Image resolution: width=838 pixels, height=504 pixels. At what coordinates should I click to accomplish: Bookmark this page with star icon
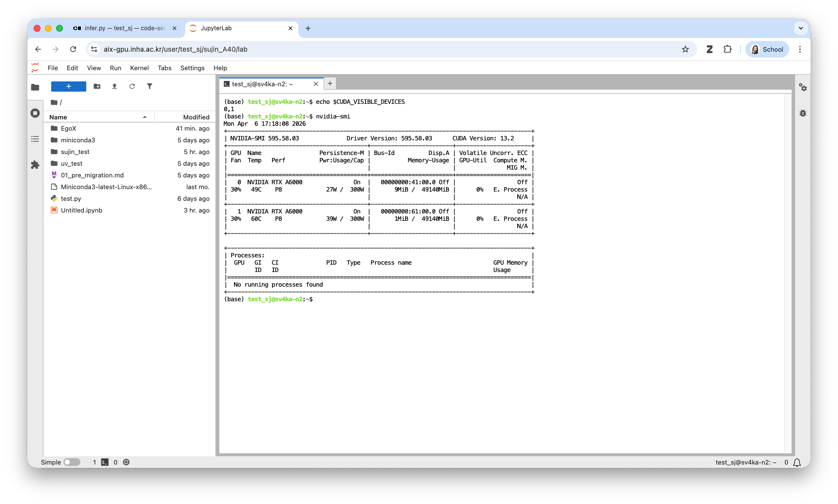(685, 49)
